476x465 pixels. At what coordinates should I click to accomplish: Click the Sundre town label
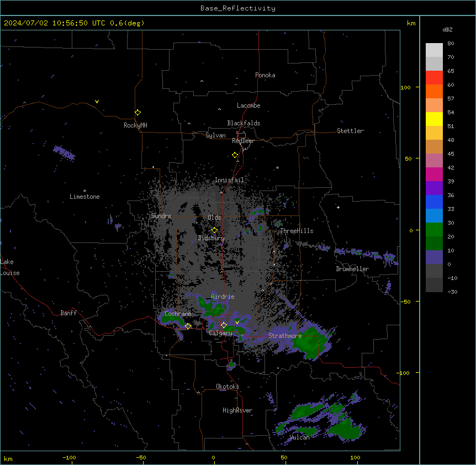[161, 216]
